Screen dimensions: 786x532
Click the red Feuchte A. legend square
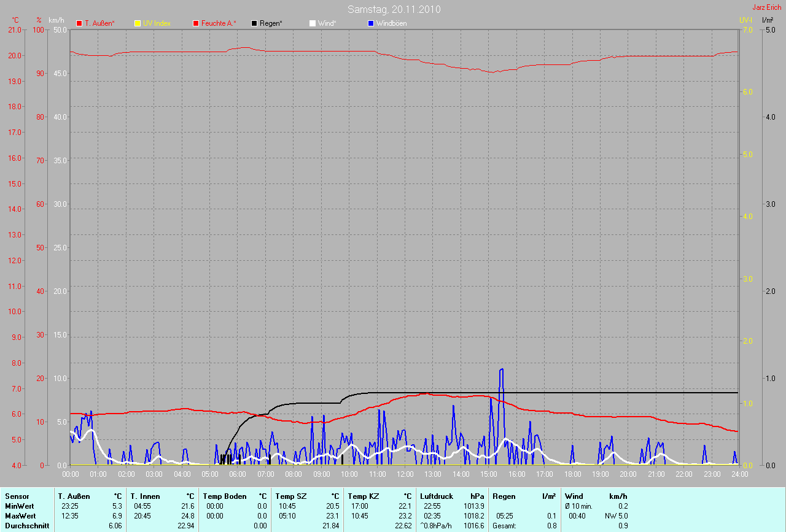coord(196,23)
